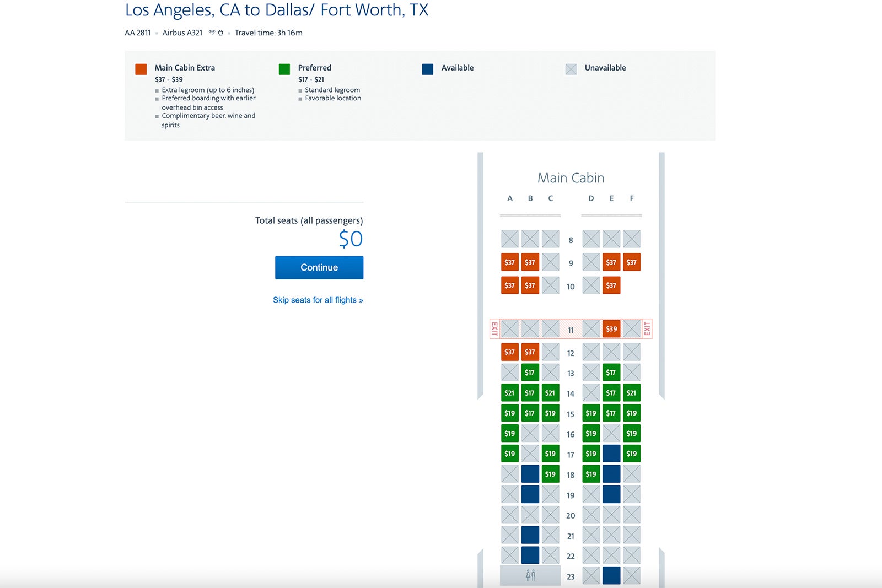Open the Skip seats for all flights link

[x=318, y=299]
